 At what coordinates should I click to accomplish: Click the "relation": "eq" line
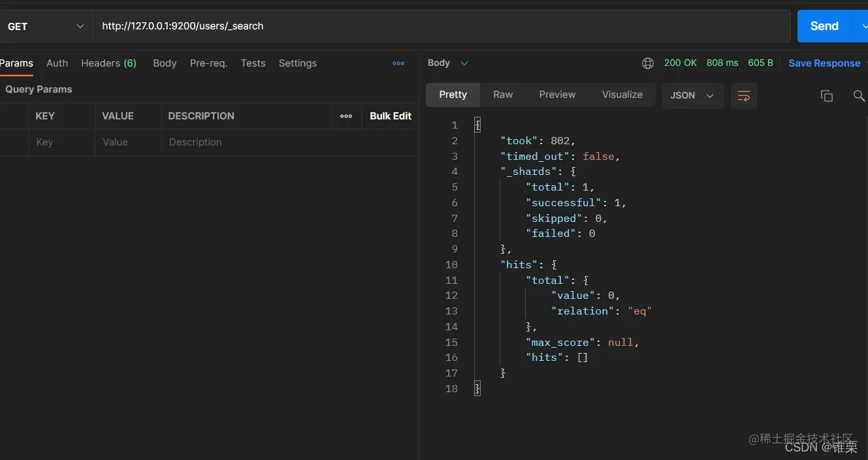click(602, 311)
